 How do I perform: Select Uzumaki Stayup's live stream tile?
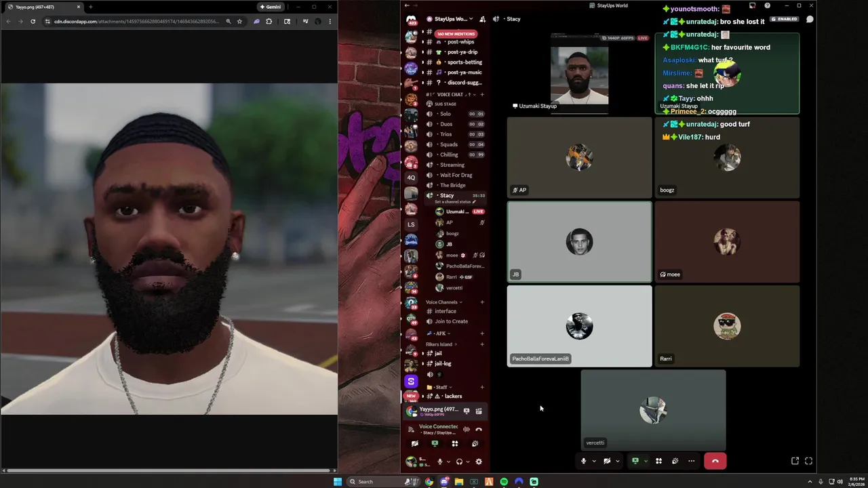tap(580, 72)
